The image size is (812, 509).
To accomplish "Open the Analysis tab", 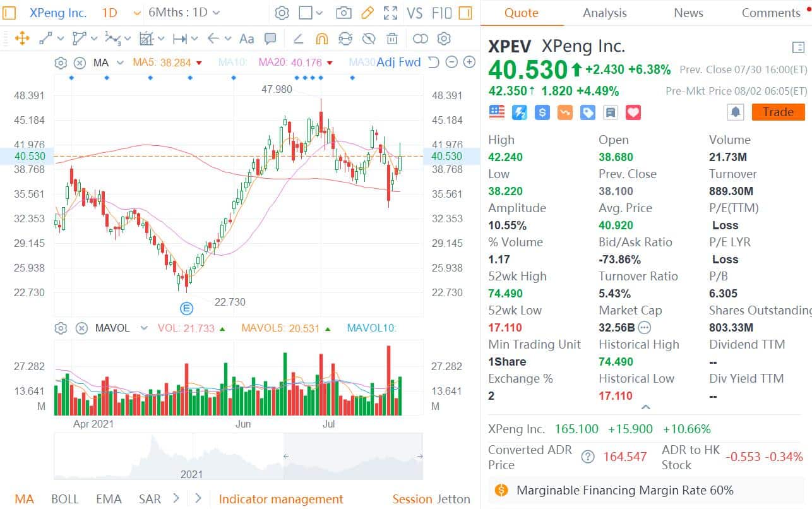I will [604, 13].
